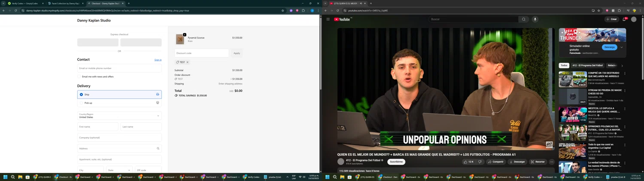Open the YouTube hamburger guide menu
The image size is (644, 181).
tap(328, 19)
